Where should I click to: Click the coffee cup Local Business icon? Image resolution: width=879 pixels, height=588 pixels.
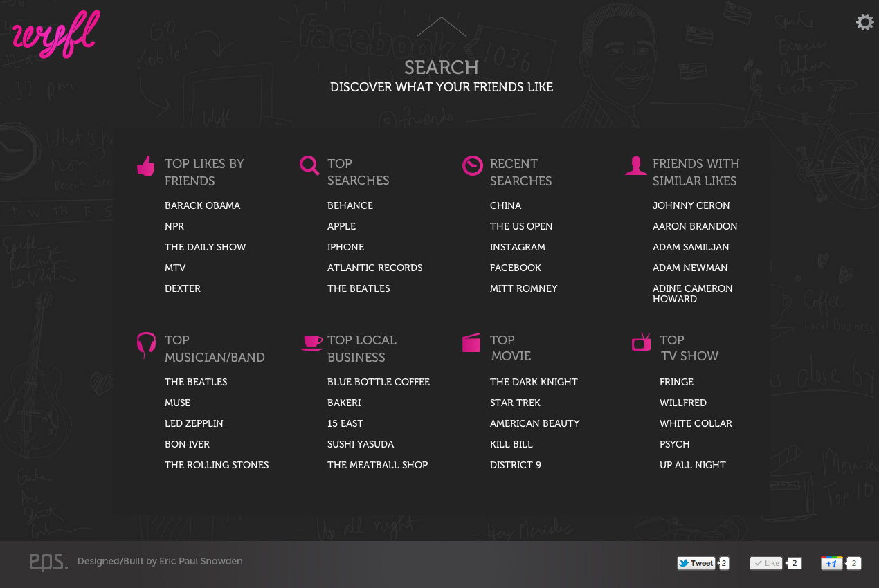coord(311,342)
